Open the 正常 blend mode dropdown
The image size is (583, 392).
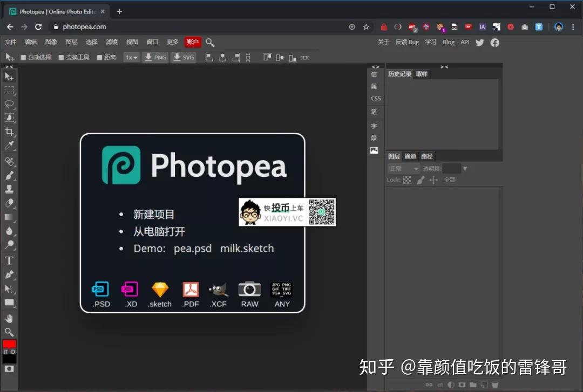pos(403,169)
